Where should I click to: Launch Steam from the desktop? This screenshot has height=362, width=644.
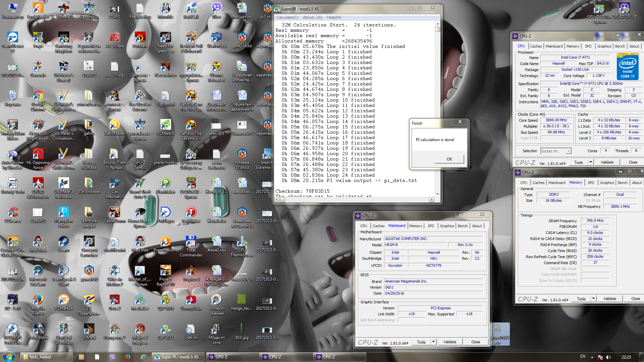[x=63, y=244]
